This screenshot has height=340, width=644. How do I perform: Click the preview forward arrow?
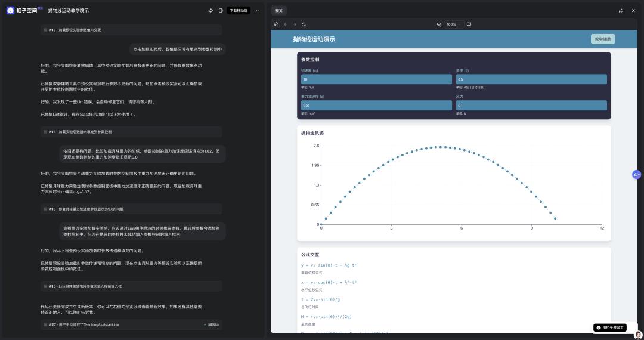(x=295, y=24)
